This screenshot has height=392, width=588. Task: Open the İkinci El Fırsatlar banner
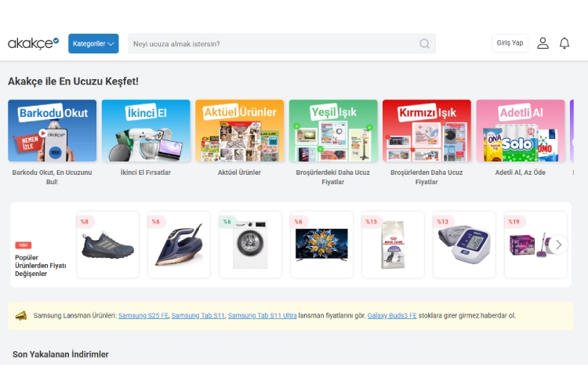(x=146, y=131)
